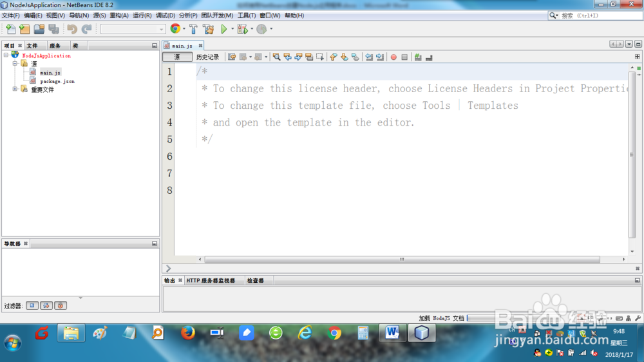
Task: Open the 工具(T) menu
Action: pyautogui.click(x=247, y=15)
